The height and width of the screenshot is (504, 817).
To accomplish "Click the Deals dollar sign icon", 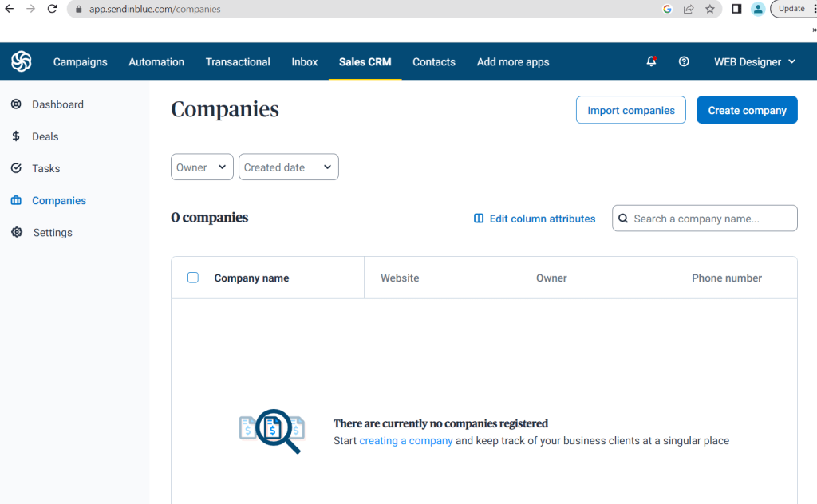I will [16, 136].
